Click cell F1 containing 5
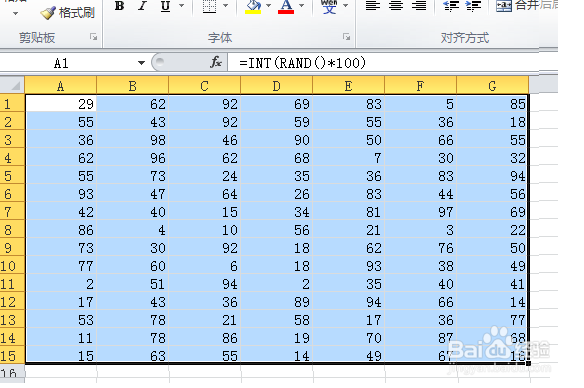 click(420, 104)
